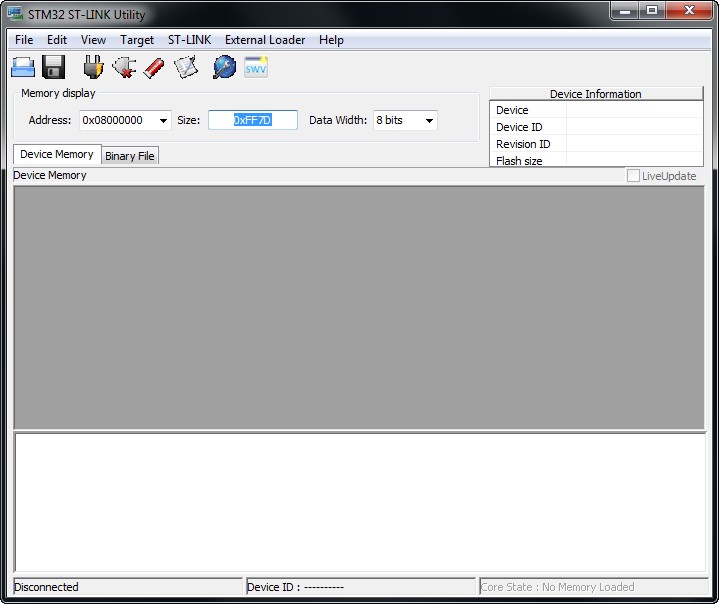
Task: Click the Device Information header
Action: click(596, 94)
